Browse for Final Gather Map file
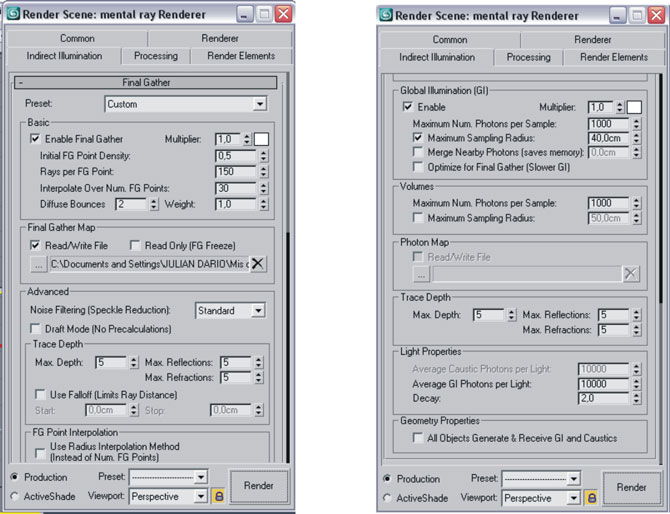 [38, 264]
